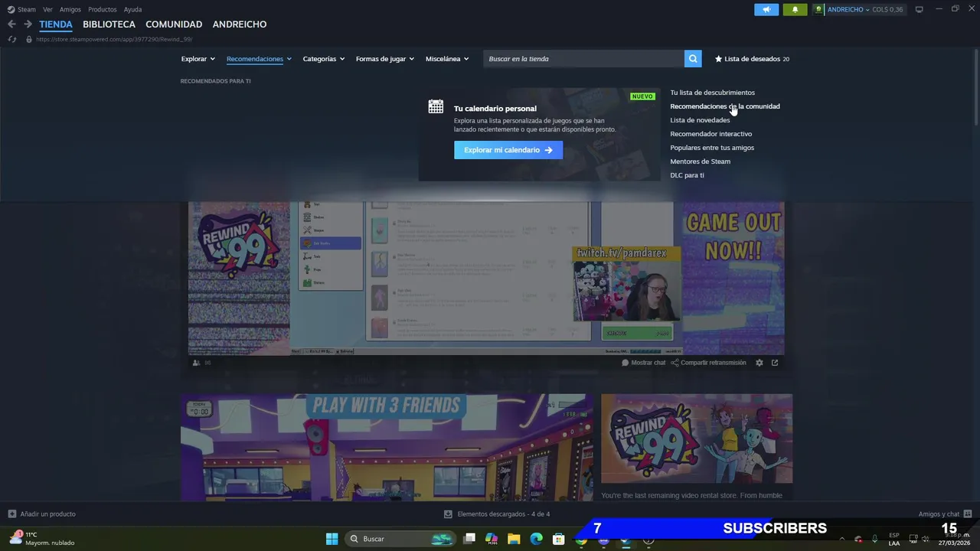Click the Compartir retransmisión share icon
Screen dimensions: 980x551
pos(675,363)
